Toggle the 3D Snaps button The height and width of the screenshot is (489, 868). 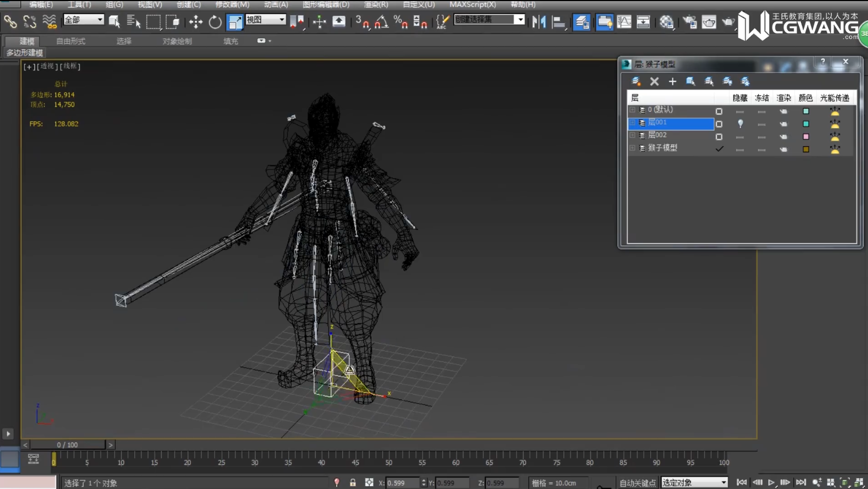362,22
